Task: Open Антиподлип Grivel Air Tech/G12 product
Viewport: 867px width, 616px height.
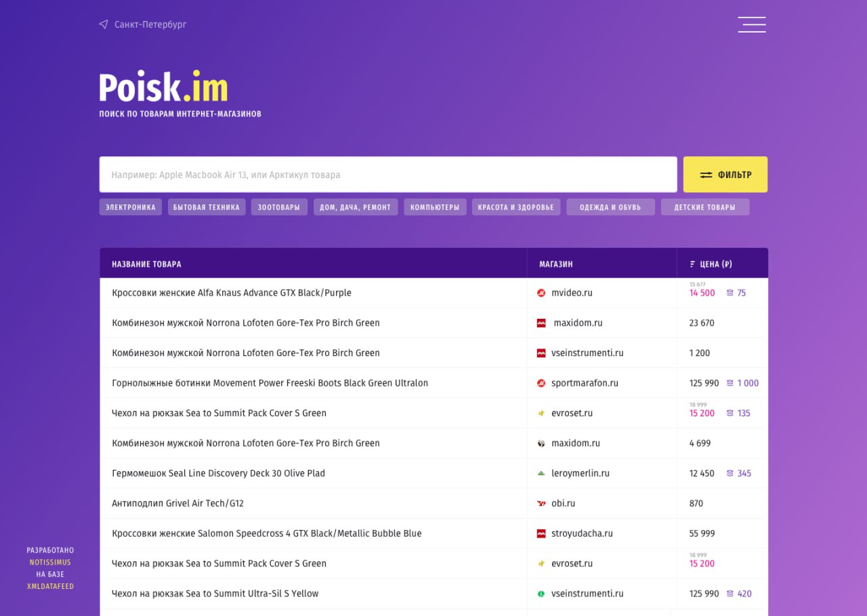Action: coord(177,504)
